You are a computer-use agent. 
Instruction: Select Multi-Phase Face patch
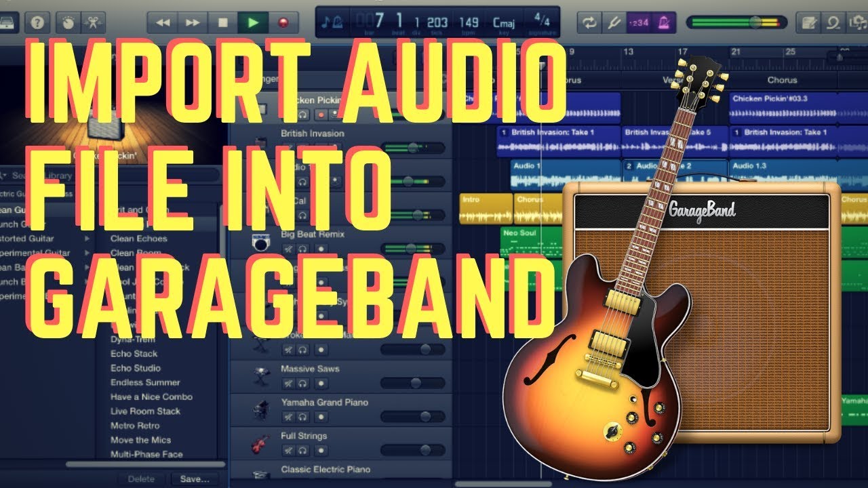(x=146, y=455)
